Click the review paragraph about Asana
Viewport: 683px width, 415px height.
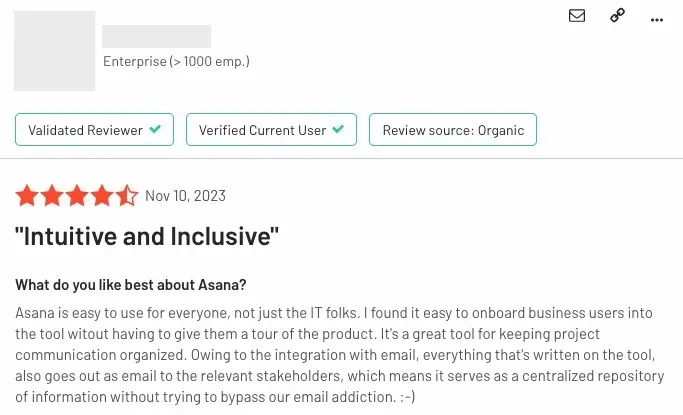[x=340, y=355]
